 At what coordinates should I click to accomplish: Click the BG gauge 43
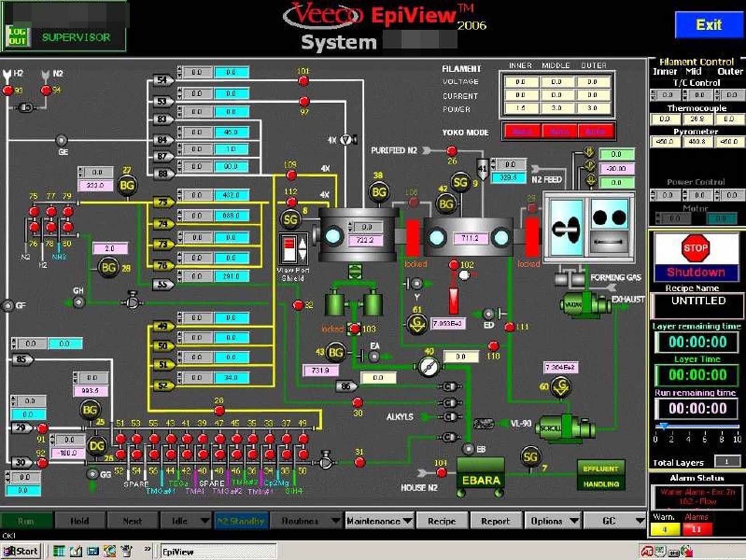[336, 352]
